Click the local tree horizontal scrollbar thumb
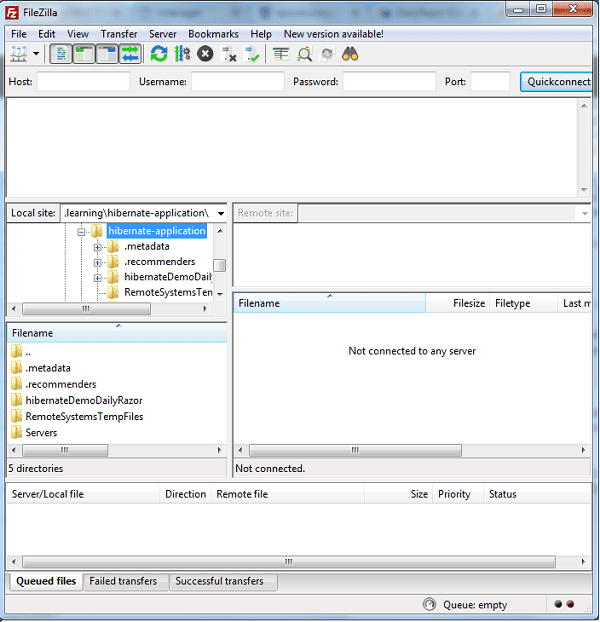600x622 pixels. click(x=86, y=309)
